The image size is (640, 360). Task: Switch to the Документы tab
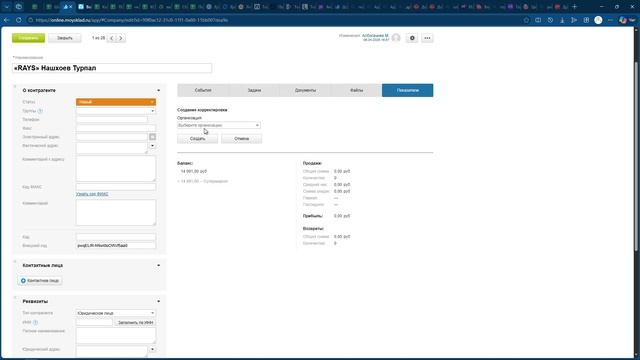tap(305, 90)
